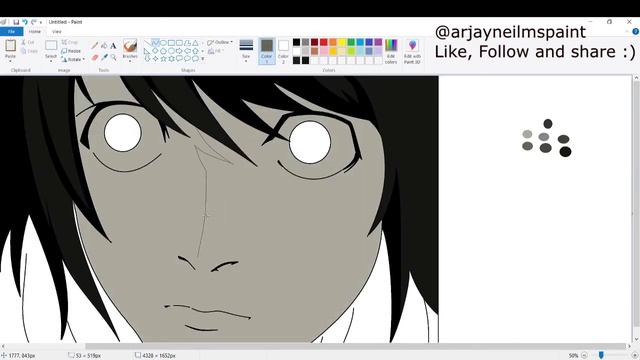
Task: Activate Color 2 background selector
Action: (x=283, y=51)
